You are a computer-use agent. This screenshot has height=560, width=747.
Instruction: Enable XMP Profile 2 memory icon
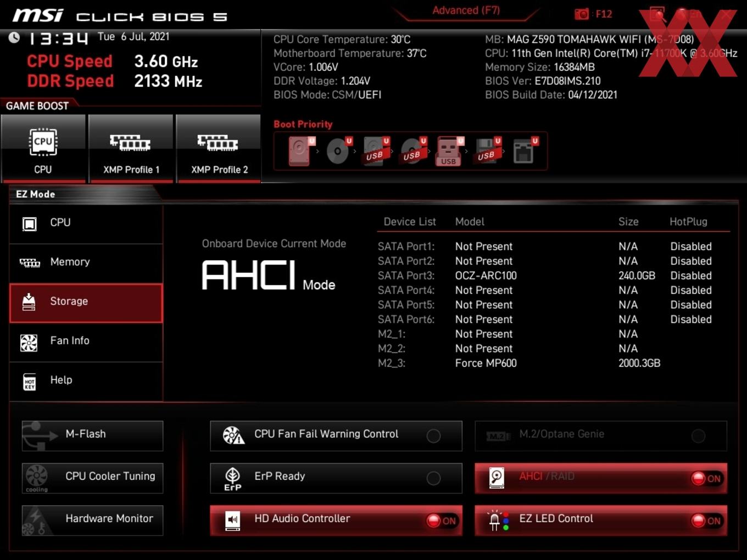pos(218,143)
